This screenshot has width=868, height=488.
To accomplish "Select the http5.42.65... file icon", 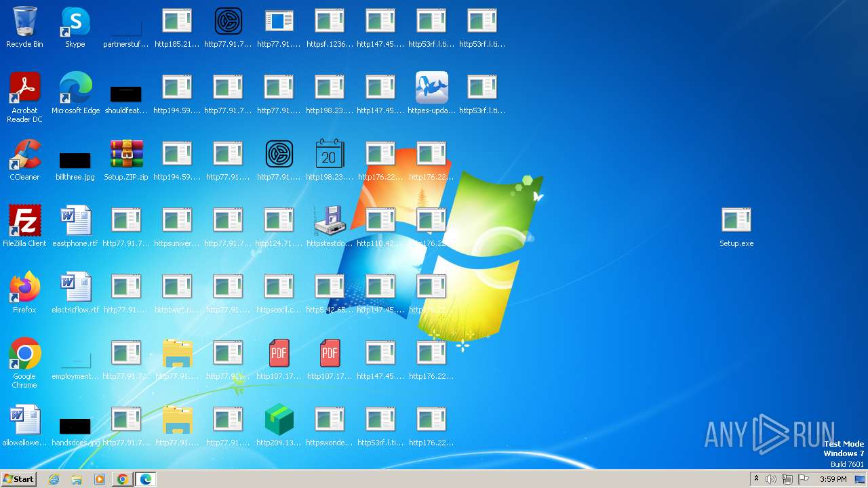I will [x=330, y=293].
